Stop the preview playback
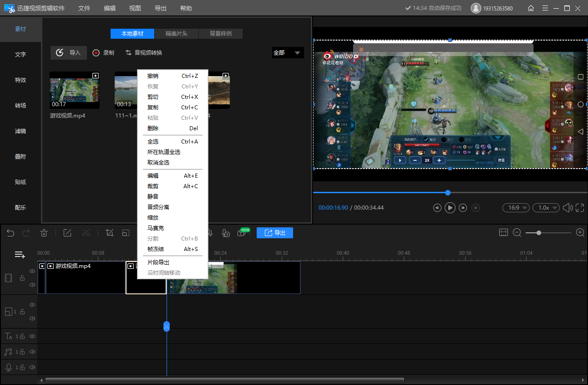Viewport: 588px width, 385px height. (x=476, y=208)
